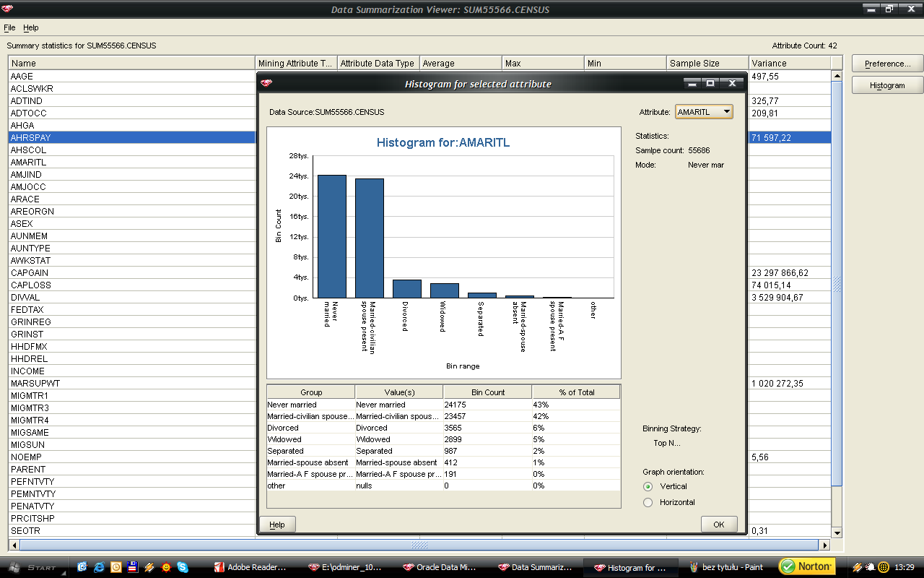Click the Variance column header
Screen dimensions: 924x578
pos(790,63)
